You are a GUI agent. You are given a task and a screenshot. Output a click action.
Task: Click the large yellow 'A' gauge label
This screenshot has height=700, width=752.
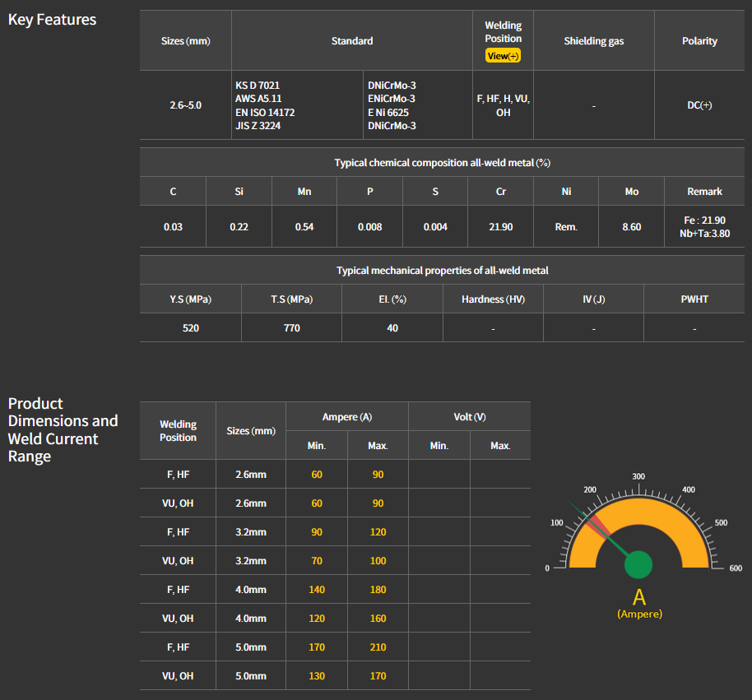coord(638,596)
